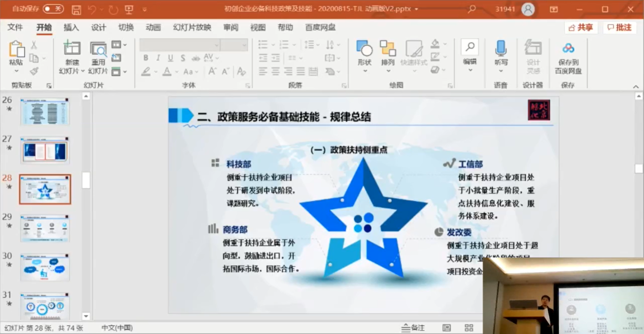Toggle Italic formatting
Screen dimensions: 644x334
[x=158, y=58]
